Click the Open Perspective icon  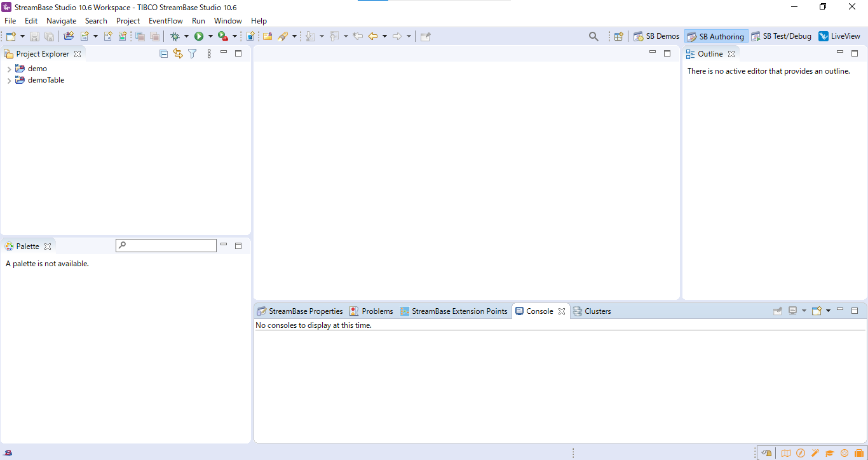point(618,36)
